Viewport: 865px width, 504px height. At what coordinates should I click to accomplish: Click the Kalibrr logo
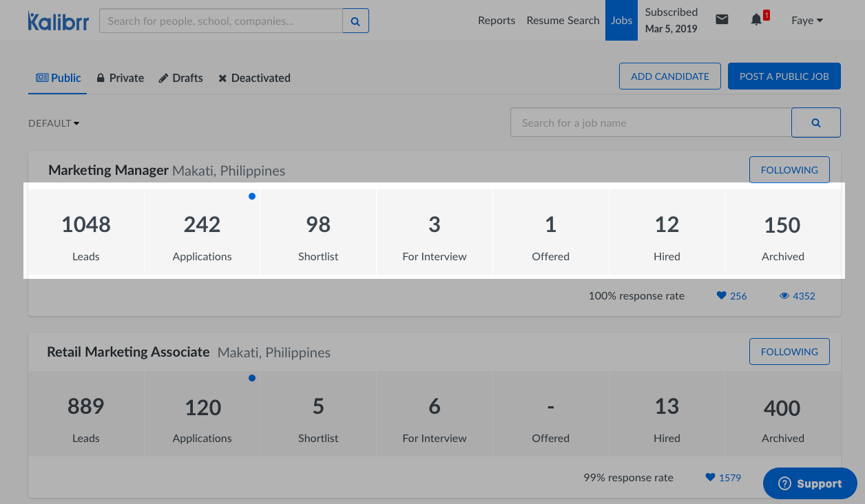(x=59, y=21)
